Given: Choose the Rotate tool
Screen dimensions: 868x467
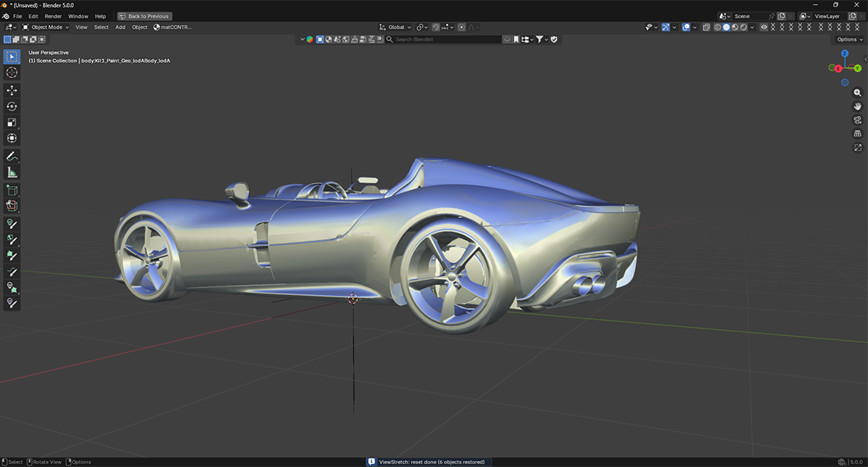Looking at the screenshot, I should point(12,106).
